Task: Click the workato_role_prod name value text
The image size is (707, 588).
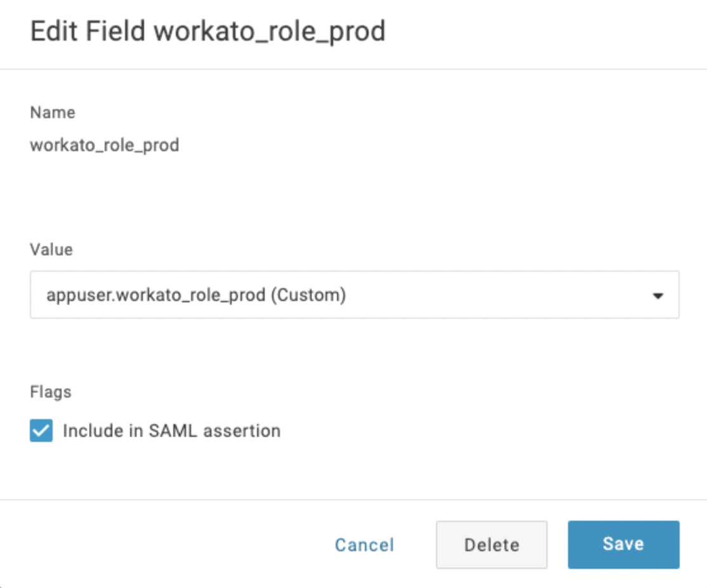Action: tap(105, 145)
